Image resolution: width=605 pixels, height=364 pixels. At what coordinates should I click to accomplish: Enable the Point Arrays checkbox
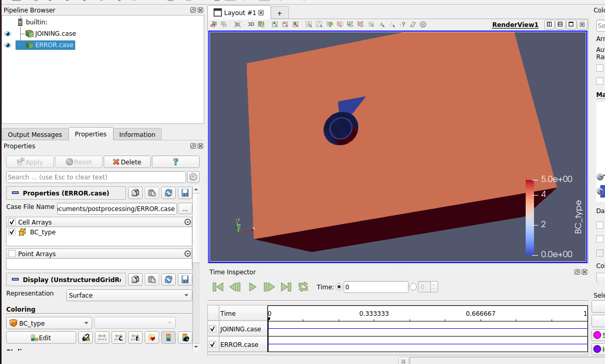tap(12, 254)
